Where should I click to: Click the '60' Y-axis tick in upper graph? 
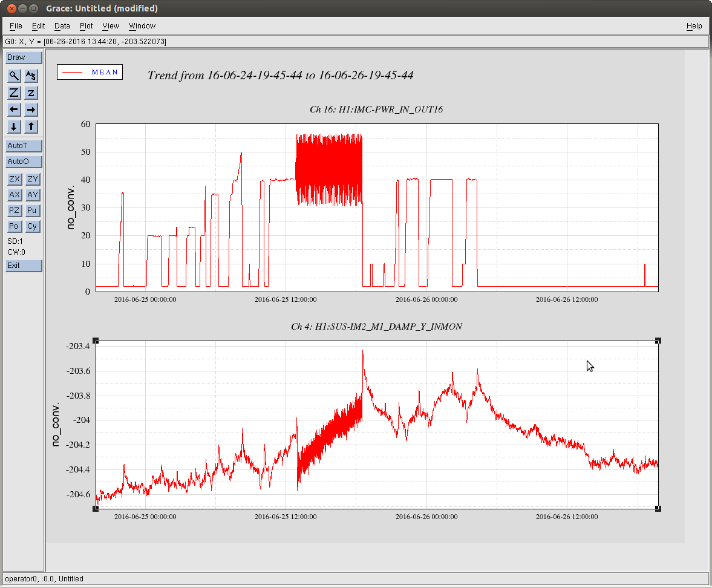pos(85,124)
